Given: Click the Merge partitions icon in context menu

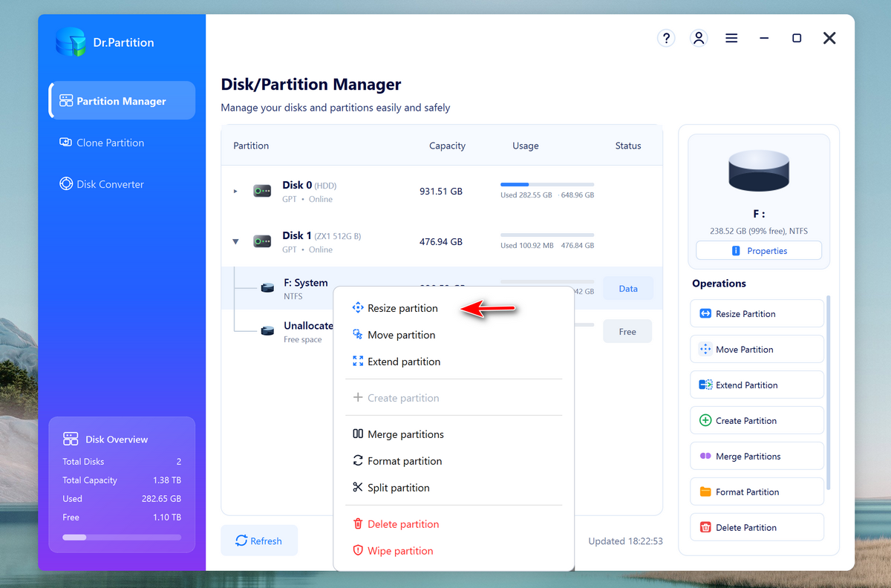Looking at the screenshot, I should 357,434.
